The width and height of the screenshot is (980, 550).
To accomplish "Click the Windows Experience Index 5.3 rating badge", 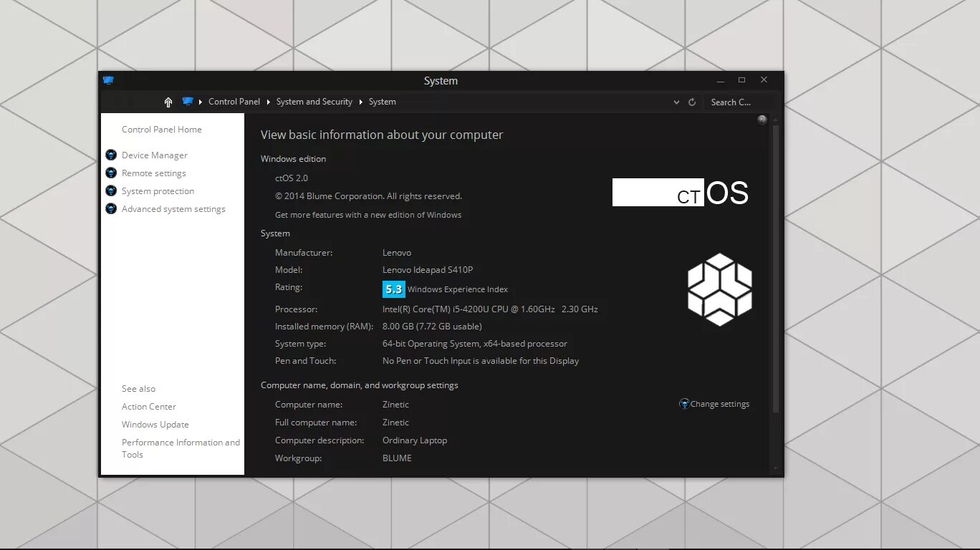I will click(393, 289).
